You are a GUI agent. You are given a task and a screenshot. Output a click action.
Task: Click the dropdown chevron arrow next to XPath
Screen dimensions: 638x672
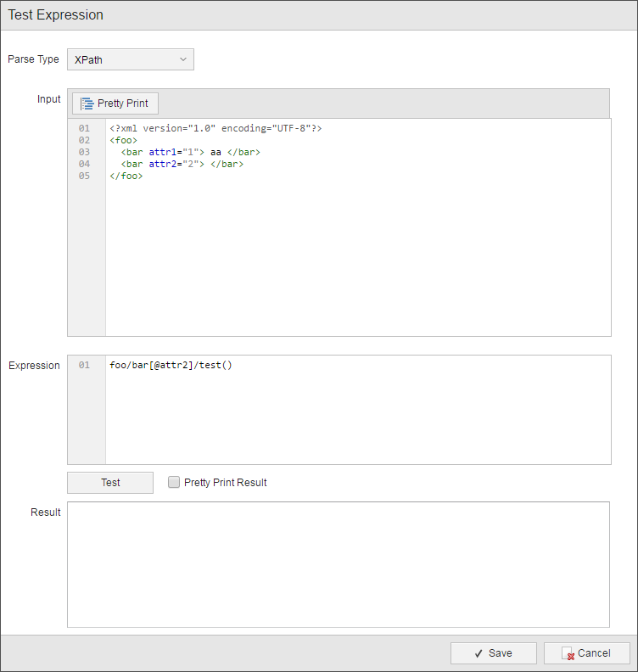pyautogui.click(x=183, y=59)
